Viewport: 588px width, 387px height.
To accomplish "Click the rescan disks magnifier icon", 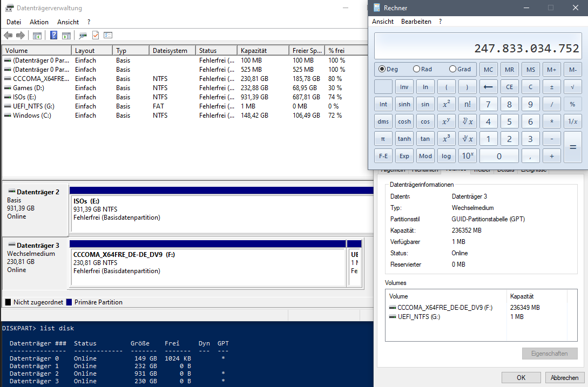I will pos(83,36).
